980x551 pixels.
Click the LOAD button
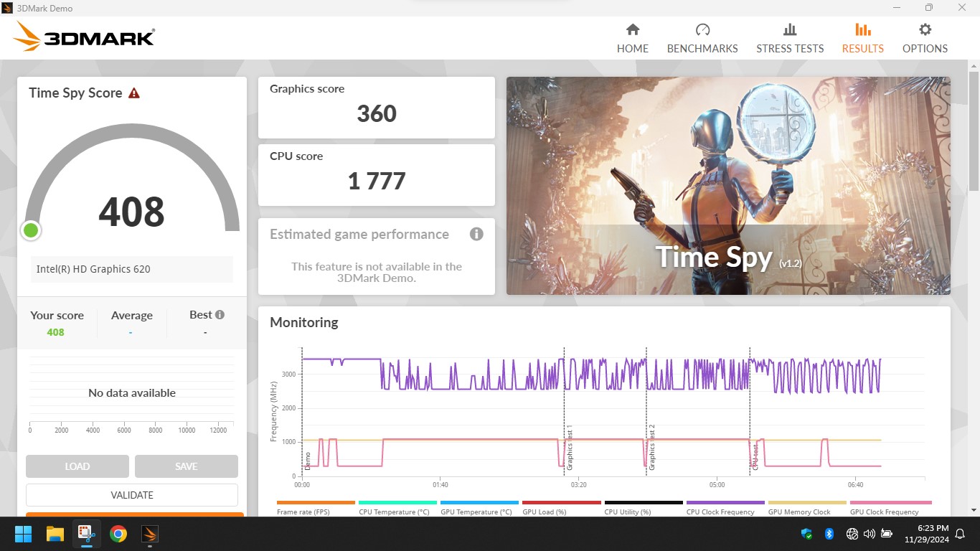tap(77, 466)
